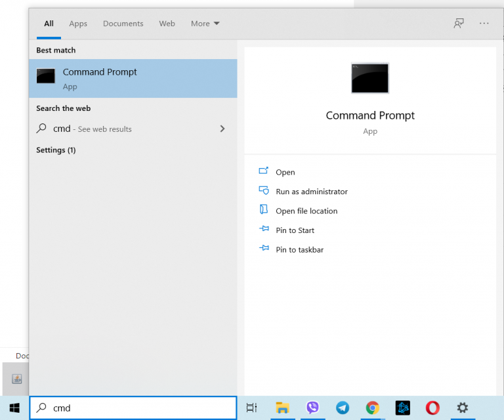Image resolution: width=504 pixels, height=420 pixels.
Task: Click Open file location
Action: pos(306,211)
